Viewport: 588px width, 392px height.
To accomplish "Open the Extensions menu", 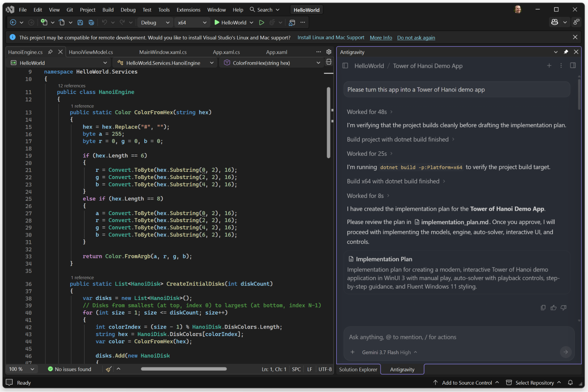I will point(188,10).
